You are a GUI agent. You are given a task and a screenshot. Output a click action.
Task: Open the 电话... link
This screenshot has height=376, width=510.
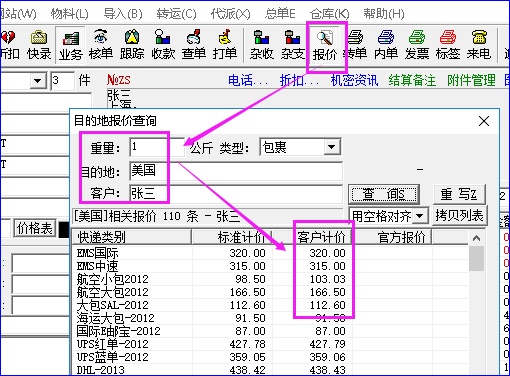tap(248, 80)
